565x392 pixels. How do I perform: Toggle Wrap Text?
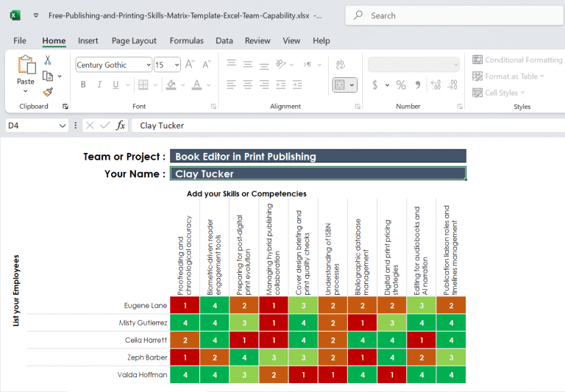click(340, 65)
